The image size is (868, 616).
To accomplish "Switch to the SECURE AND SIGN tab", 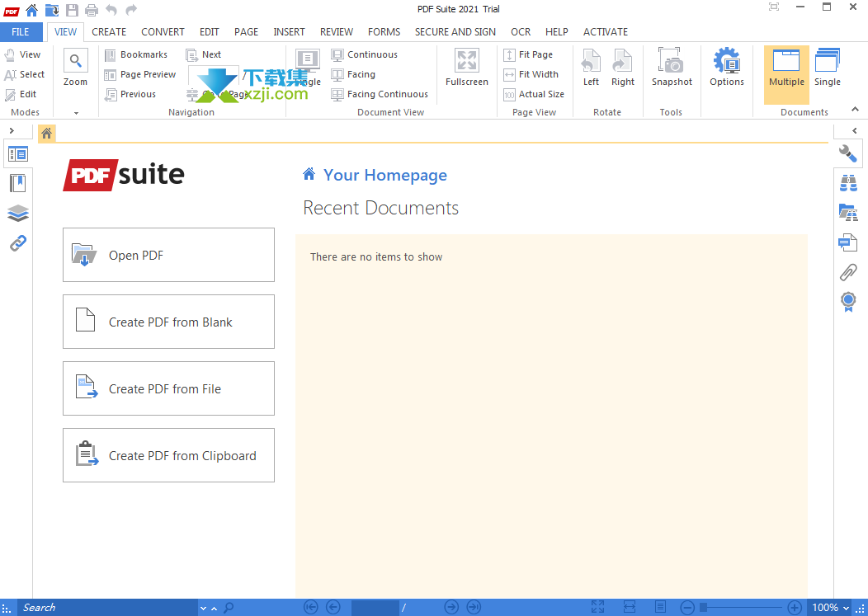I will [x=455, y=31].
